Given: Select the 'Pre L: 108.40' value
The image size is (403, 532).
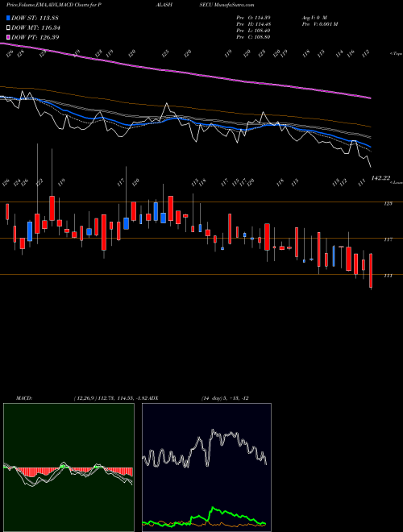Looking at the screenshot, I should 253,31.
